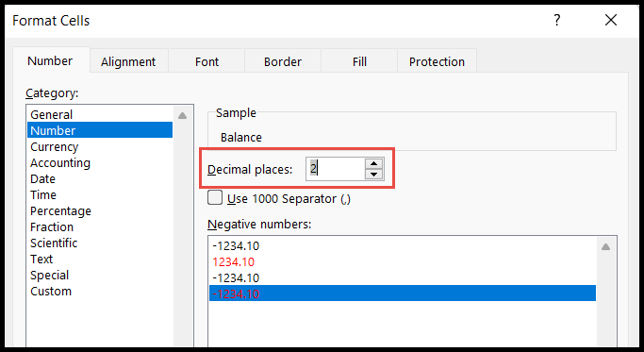Open the Help question mark button

point(557,20)
